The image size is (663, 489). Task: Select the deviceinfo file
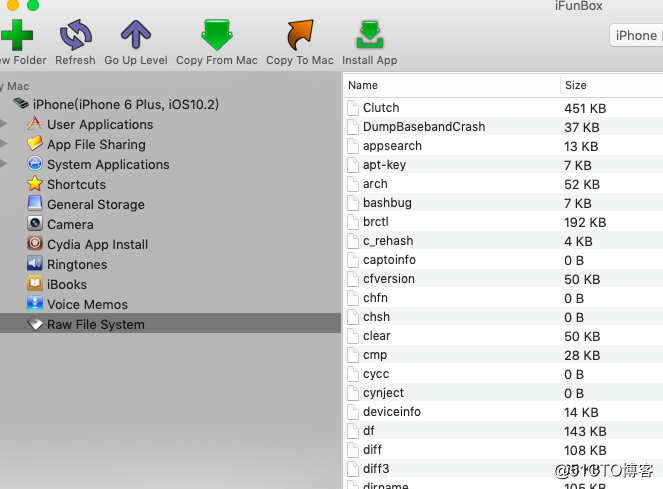[x=392, y=412]
